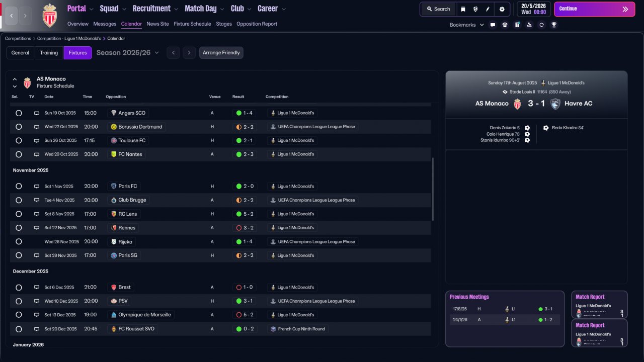Open the Match Day dropdown menu
Viewport: 644px width, 362px height.
click(205, 9)
